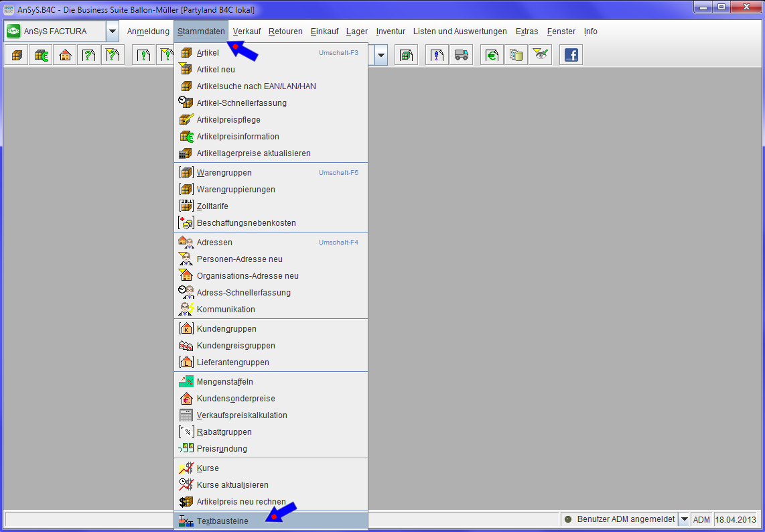Click the box with euro toolbar icon
Image resolution: width=765 pixels, height=532 pixels.
(x=41, y=56)
